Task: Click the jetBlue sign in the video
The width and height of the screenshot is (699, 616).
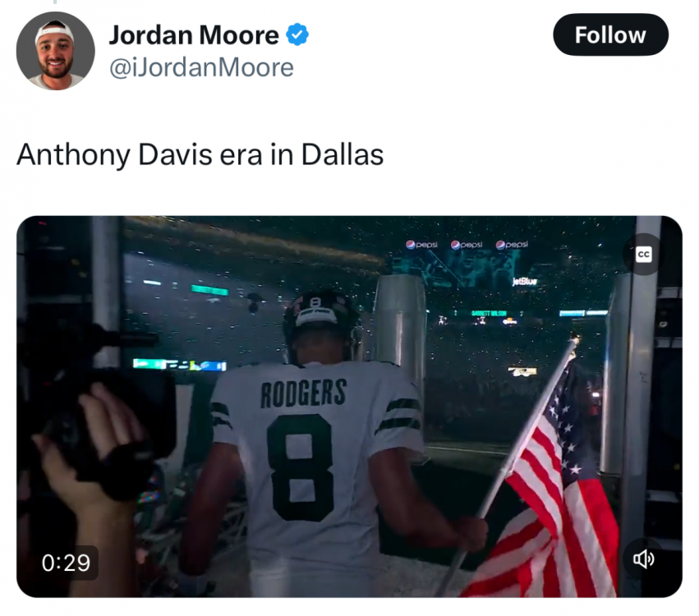Action: click(x=525, y=281)
